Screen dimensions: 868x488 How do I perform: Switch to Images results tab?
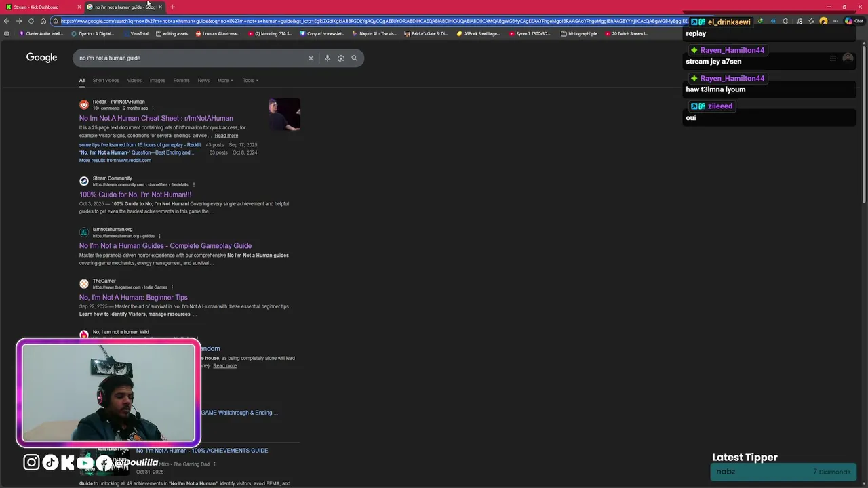(157, 80)
